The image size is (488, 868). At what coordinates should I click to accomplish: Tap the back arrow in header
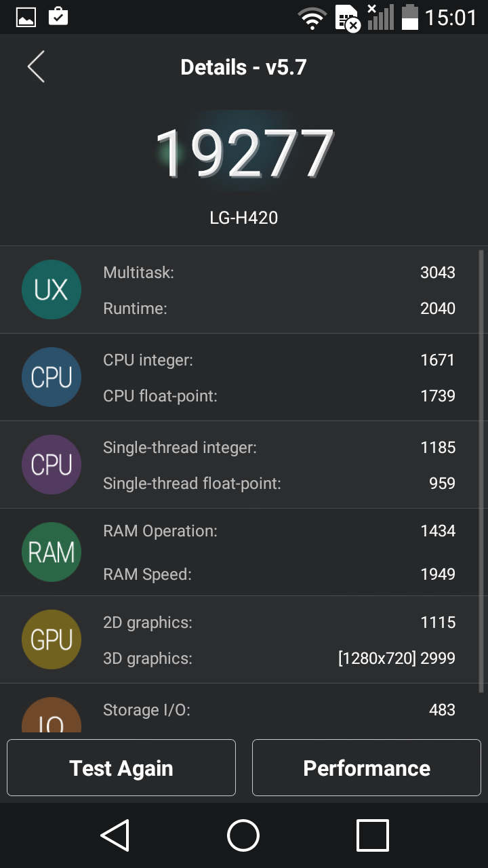[x=36, y=66]
